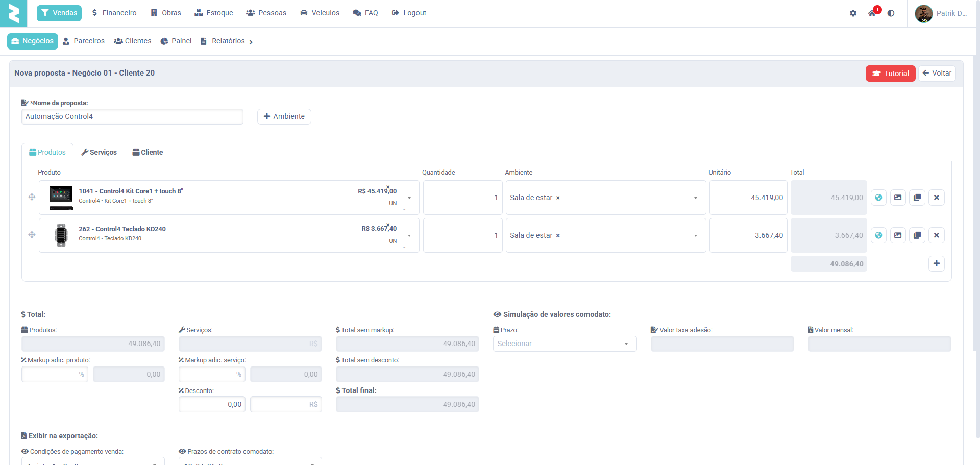The height and width of the screenshot is (465, 980).
Task: Open the home notifications icon with badge
Action: tap(872, 13)
